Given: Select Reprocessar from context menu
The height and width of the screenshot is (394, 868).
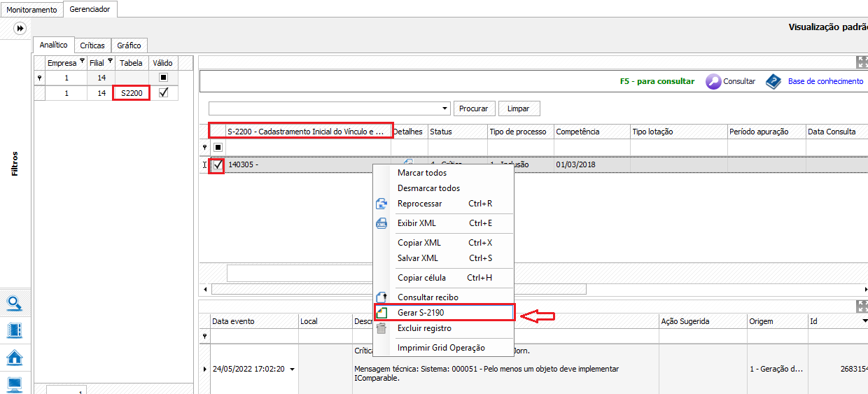Looking at the screenshot, I should pos(443,204).
